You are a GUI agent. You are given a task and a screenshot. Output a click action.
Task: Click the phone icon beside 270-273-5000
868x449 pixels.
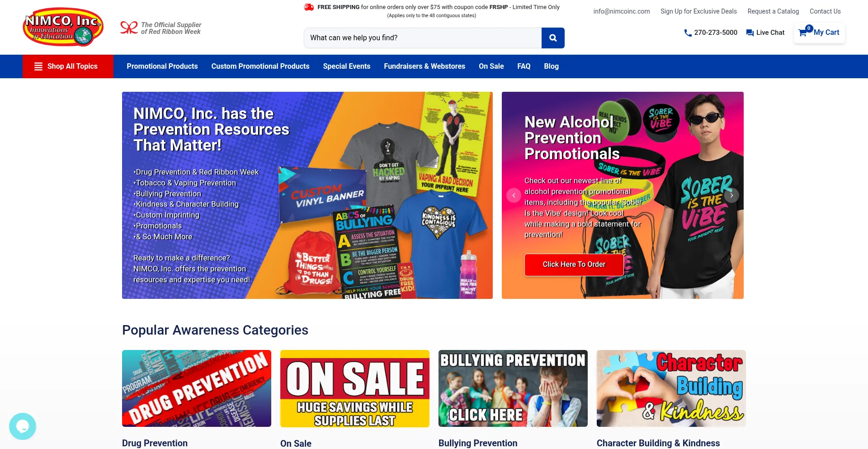tap(688, 33)
